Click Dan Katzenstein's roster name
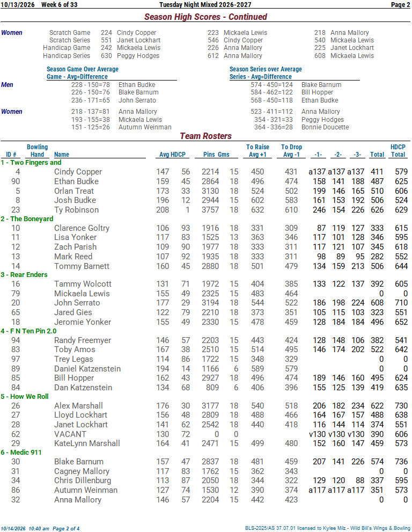This screenshot has width=412, height=532. (83, 388)
